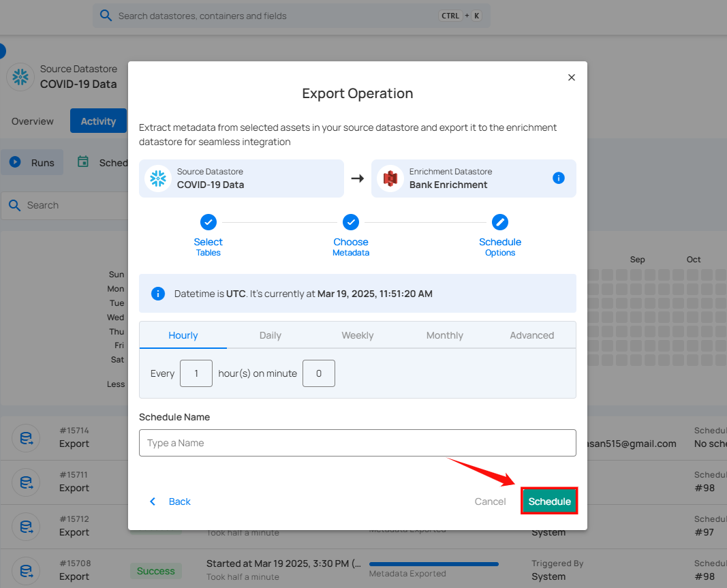Click the Snowflake icon in Source Datastore card
The image size is (727, 588).
pyautogui.click(x=158, y=179)
